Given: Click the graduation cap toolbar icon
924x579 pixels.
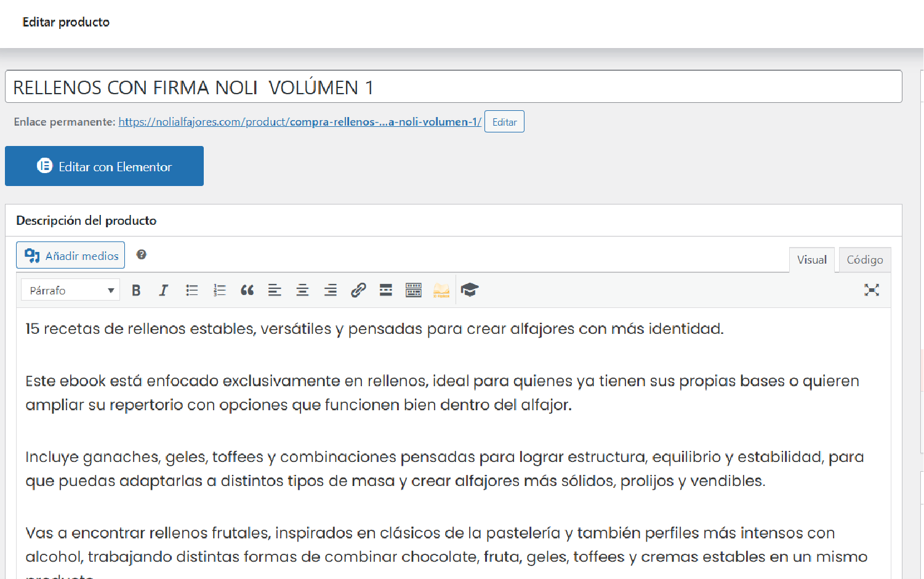Looking at the screenshot, I should [469, 290].
